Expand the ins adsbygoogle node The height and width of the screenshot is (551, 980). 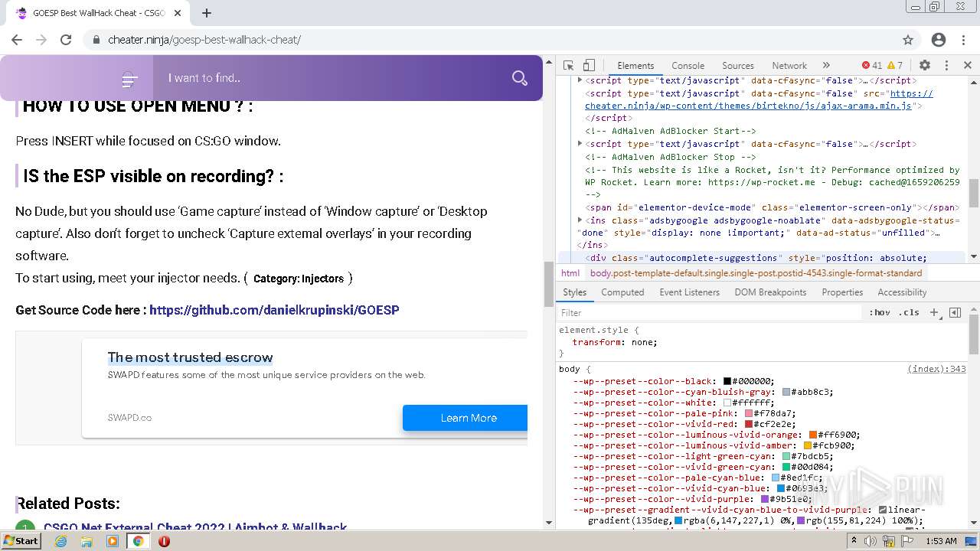(x=580, y=220)
